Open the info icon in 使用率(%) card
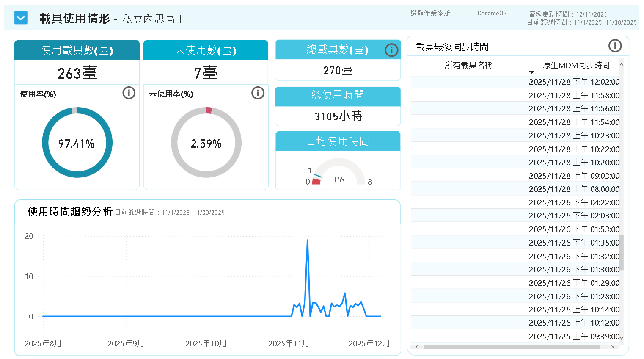This screenshot has height=359, width=644. coord(129,93)
